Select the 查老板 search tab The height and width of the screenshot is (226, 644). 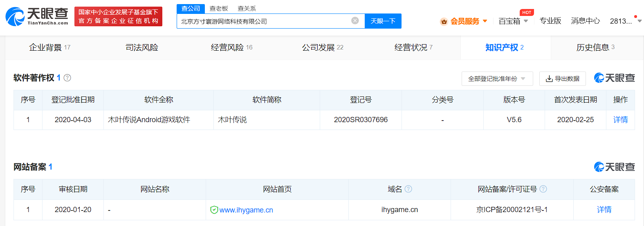tap(219, 9)
